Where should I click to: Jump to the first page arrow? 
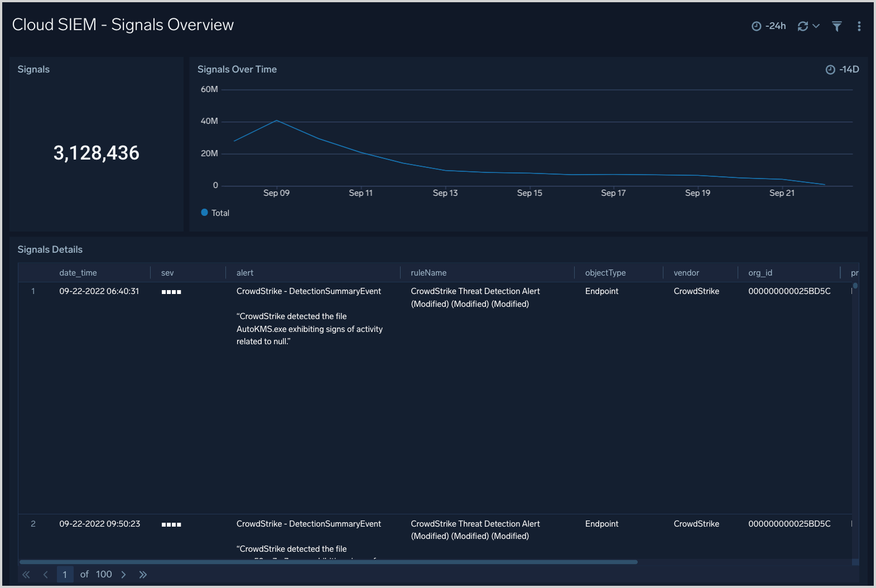(x=26, y=575)
